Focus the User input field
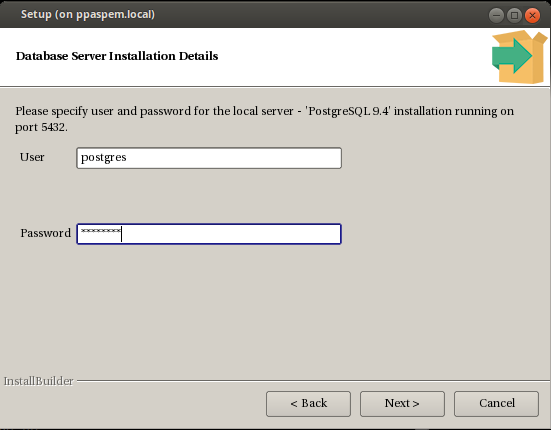551x430 pixels. pos(209,158)
